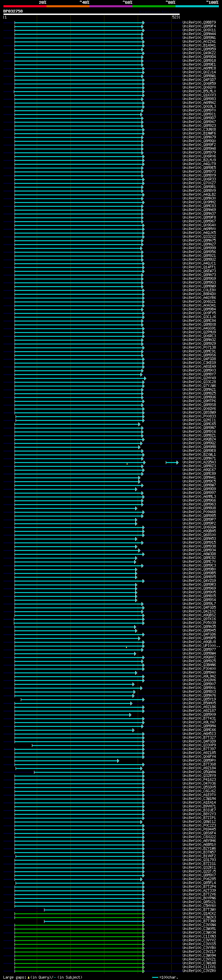Select hit label UniRef100_Q332X2

[199, 237]
